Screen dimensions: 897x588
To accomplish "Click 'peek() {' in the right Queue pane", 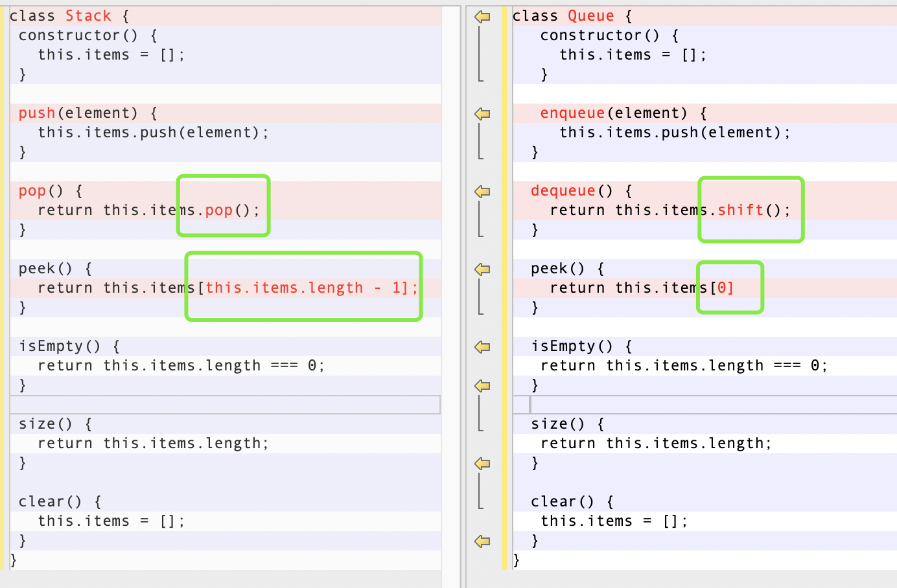I will [x=568, y=269].
